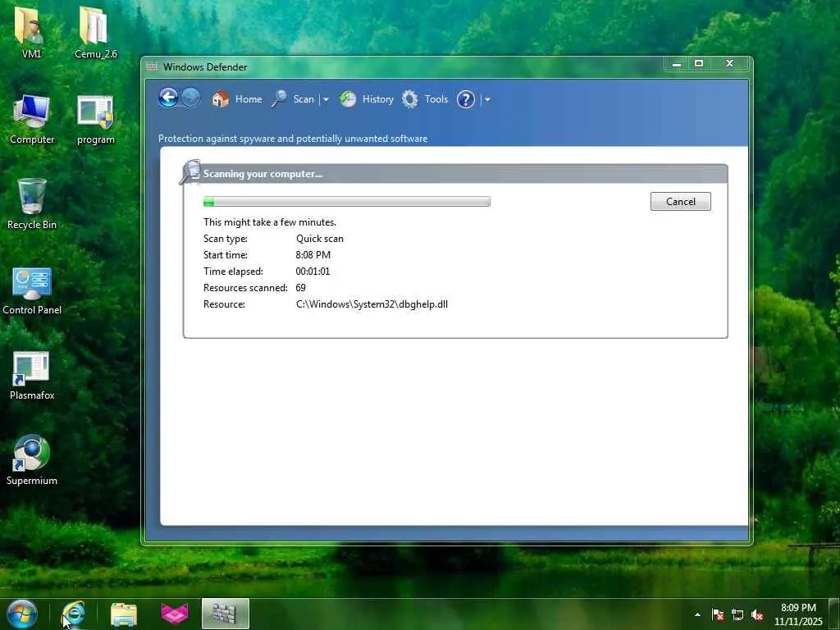Click the resource path dbghelp.dll text
Viewport: 840px width, 630px height.
pyautogui.click(x=372, y=304)
